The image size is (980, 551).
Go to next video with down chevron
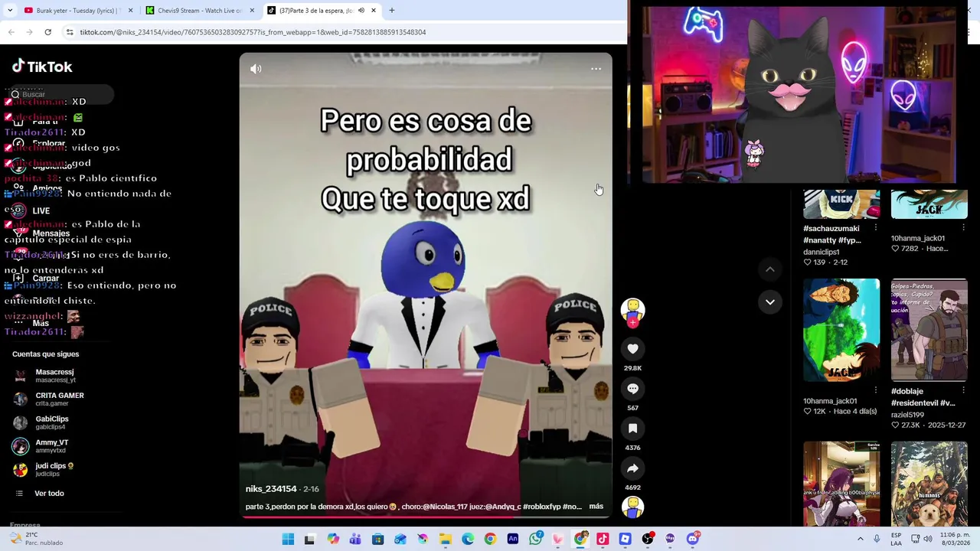770,302
